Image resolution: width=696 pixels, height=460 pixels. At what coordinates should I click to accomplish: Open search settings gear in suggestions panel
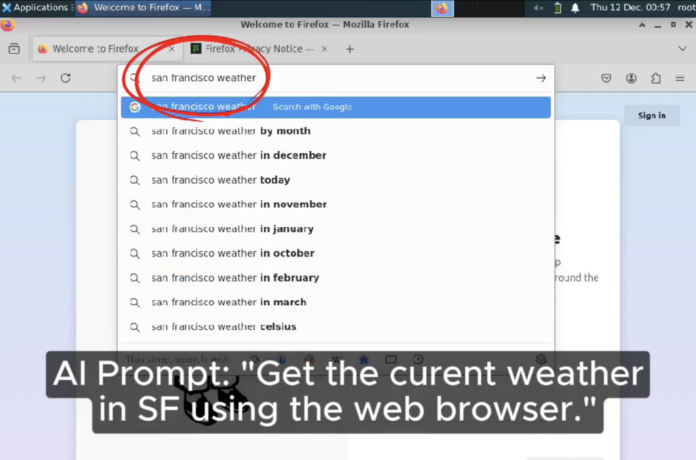pos(541,359)
